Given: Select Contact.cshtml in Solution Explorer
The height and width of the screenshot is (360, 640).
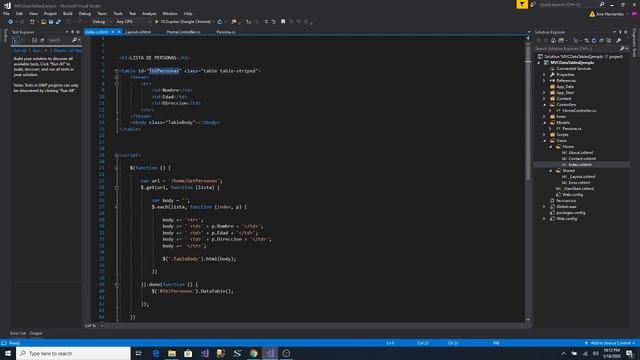Looking at the screenshot, I should click(582, 159).
